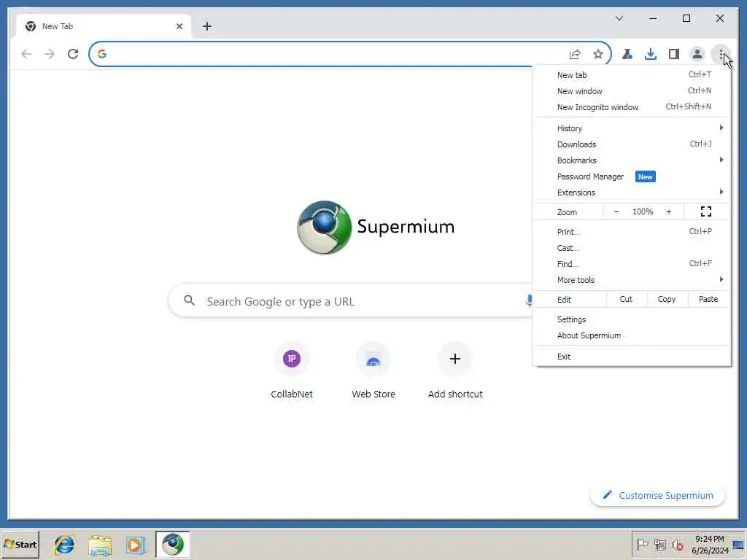Decrease zoom with minus button
747x560 pixels.
click(x=616, y=212)
